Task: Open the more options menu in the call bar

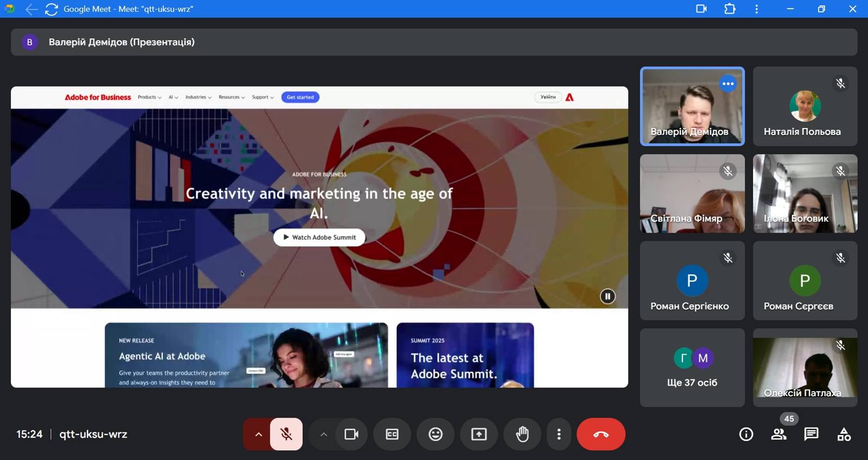Action: click(x=559, y=434)
